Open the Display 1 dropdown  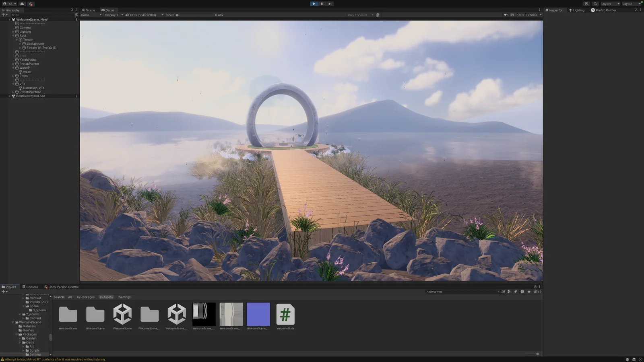point(114,15)
